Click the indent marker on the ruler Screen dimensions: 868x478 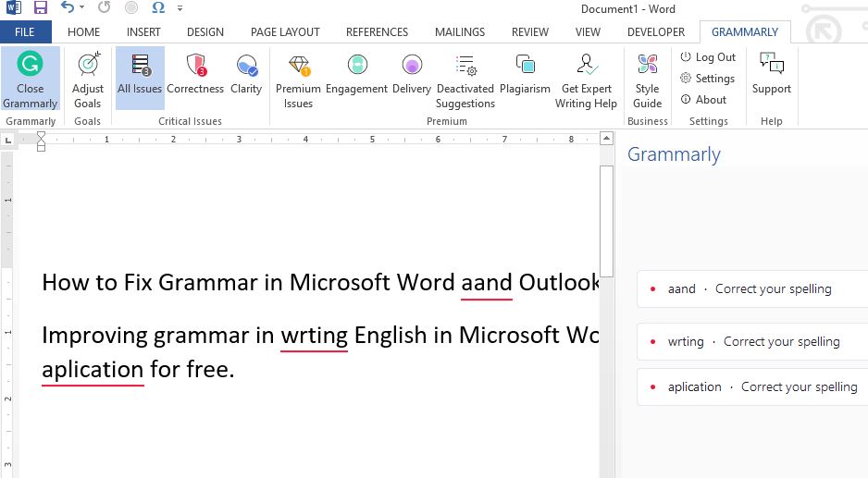pyautogui.click(x=41, y=141)
